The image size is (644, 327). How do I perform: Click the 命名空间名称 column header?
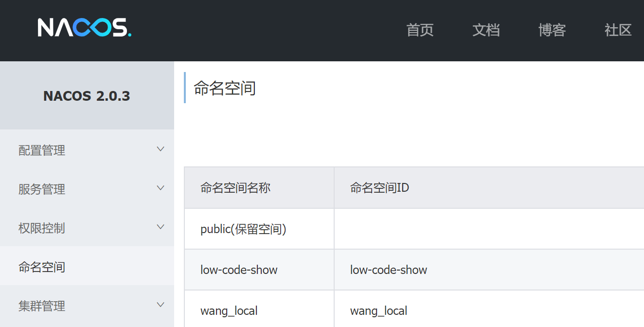[235, 188]
